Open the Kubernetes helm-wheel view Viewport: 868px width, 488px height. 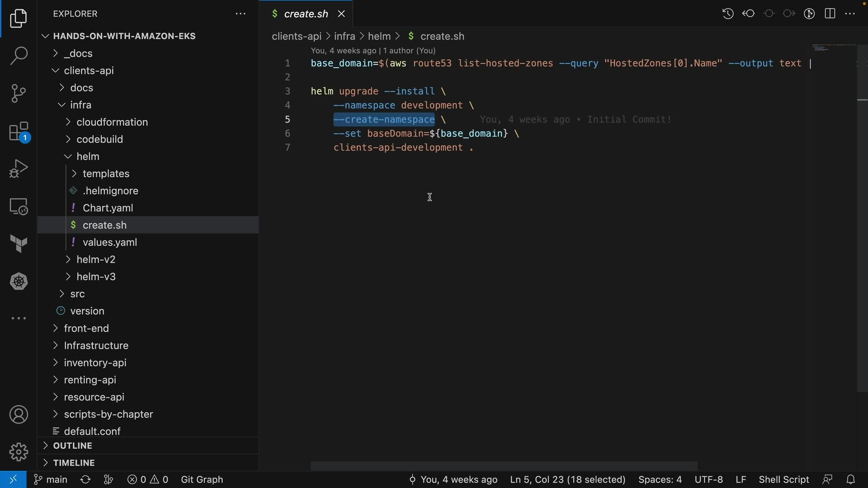[x=19, y=282]
